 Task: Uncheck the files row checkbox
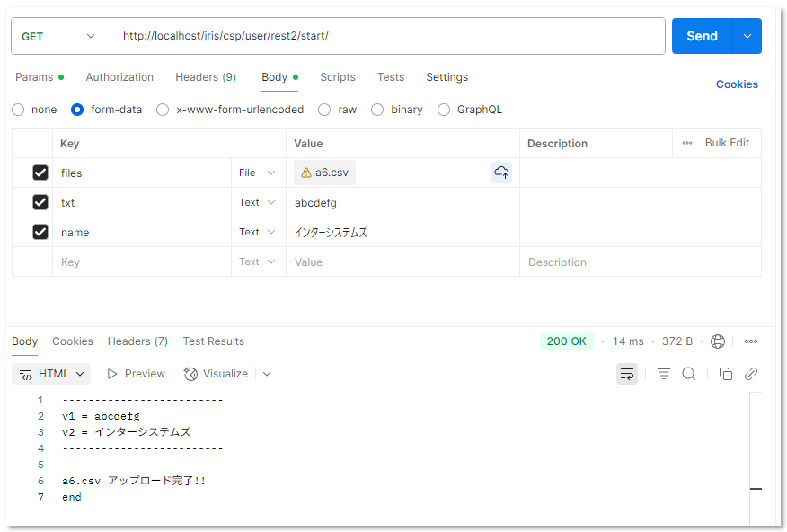(x=40, y=173)
